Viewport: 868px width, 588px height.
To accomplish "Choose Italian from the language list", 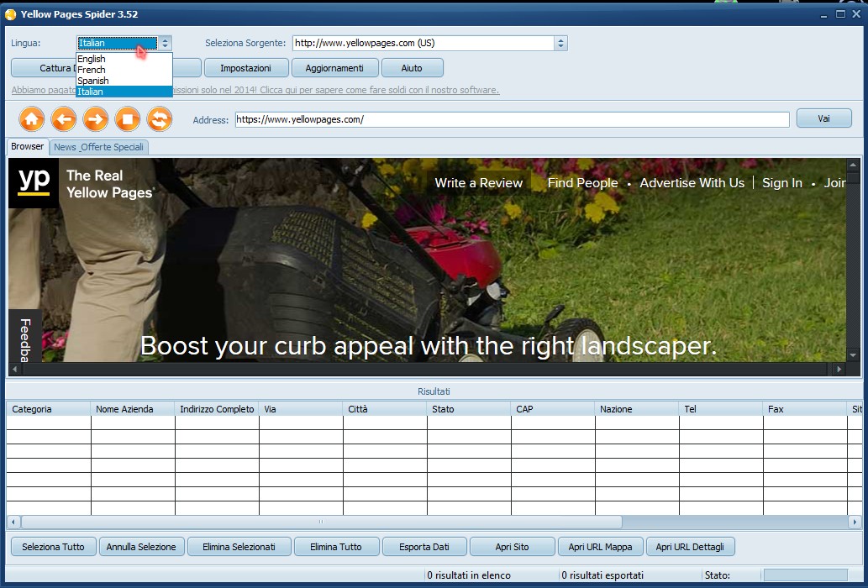I will click(x=124, y=92).
